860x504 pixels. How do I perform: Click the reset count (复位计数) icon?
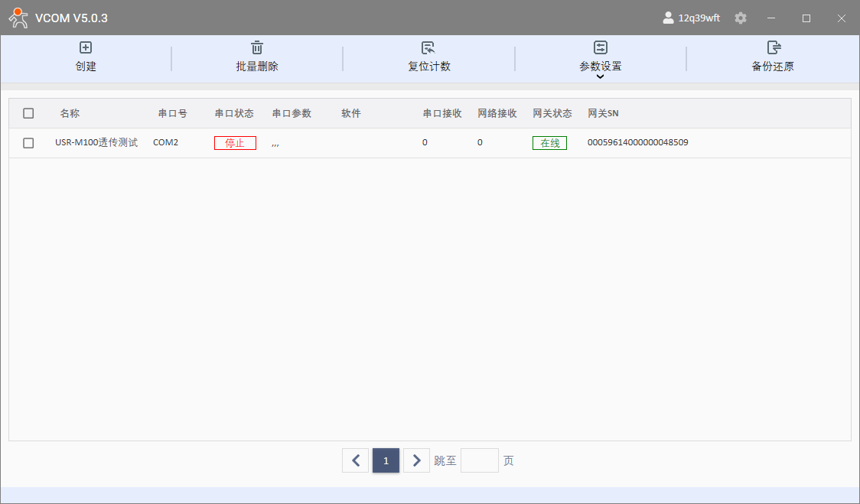428,47
